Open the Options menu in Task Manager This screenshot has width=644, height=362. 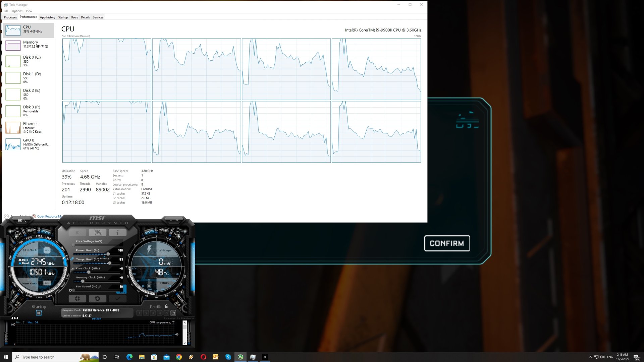tap(17, 11)
